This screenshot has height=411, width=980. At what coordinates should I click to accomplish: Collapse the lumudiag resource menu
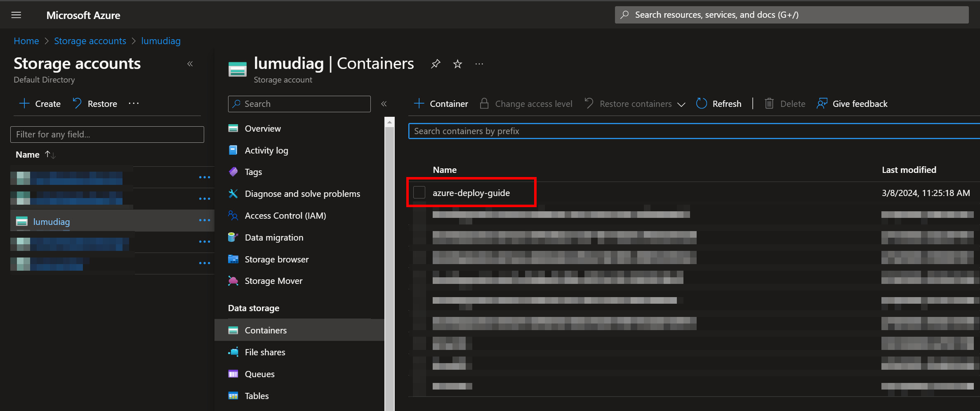tap(384, 104)
